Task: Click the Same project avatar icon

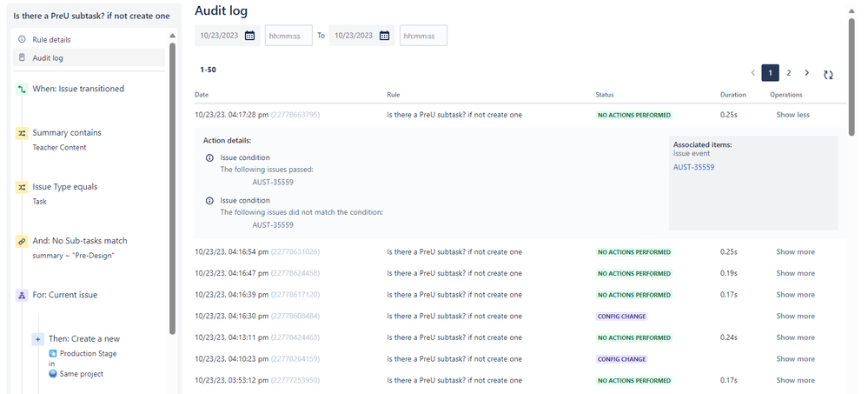Action: pos(53,373)
